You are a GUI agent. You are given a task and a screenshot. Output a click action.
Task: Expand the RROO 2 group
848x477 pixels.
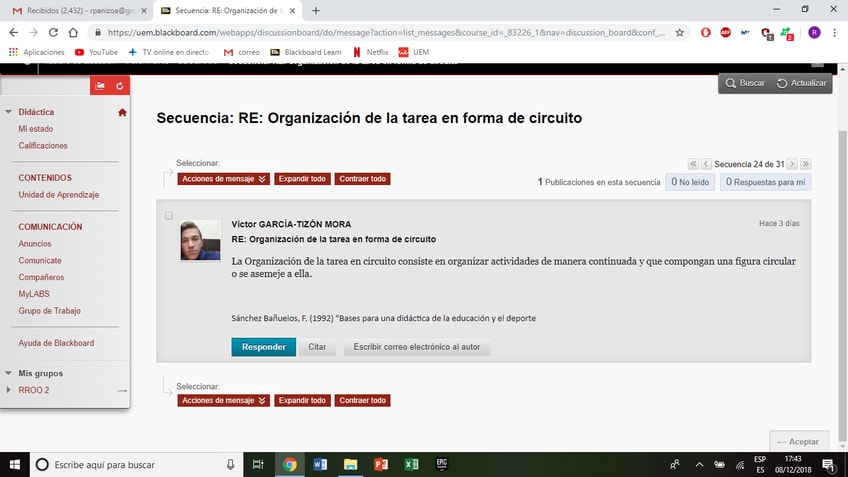pyautogui.click(x=8, y=390)
